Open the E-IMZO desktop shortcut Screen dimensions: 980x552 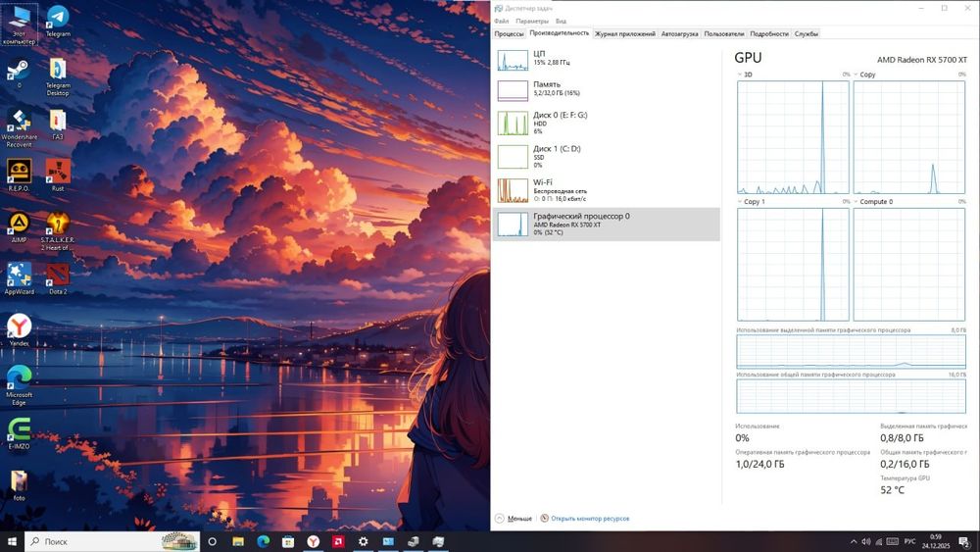click(19, 430)
